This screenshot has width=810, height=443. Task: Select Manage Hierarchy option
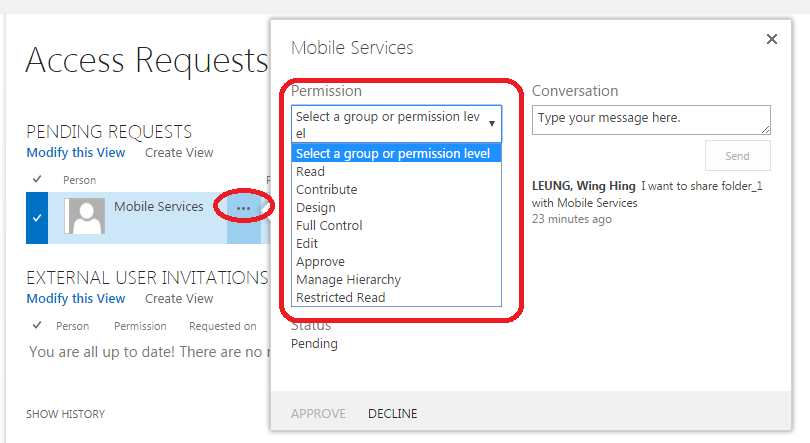click(x=348, y=280)
